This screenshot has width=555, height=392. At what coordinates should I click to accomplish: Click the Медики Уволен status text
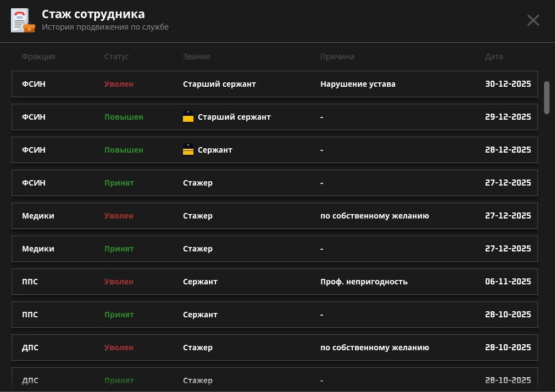(x=119, y=216)
